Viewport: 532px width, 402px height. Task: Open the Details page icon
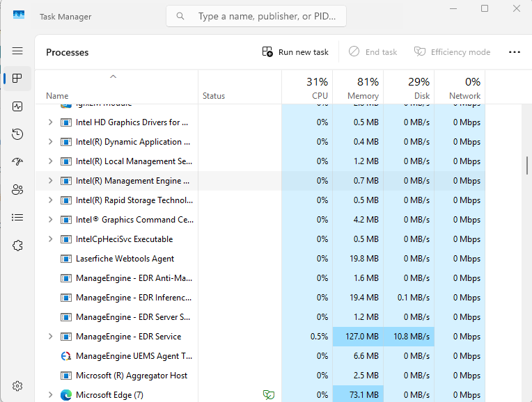coord(17,218)
